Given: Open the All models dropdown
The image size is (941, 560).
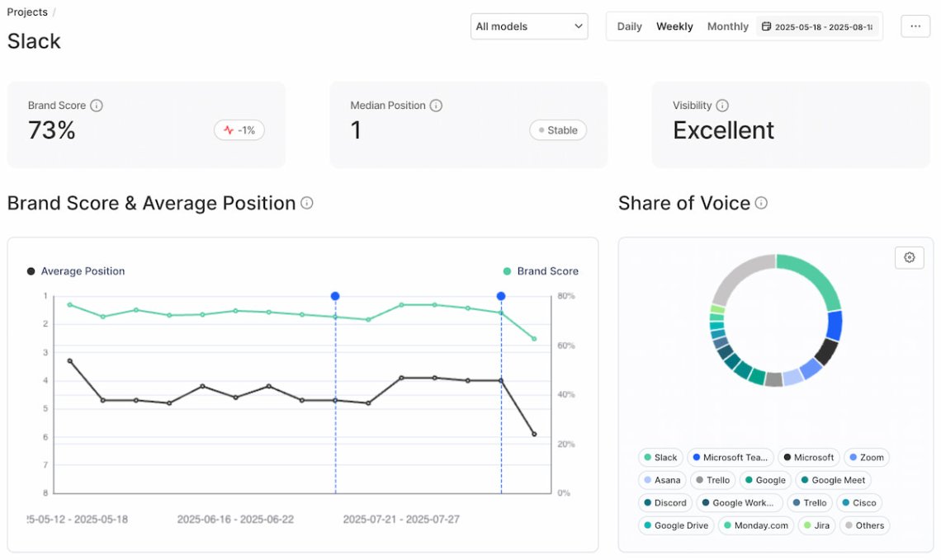Looking at the screenshot, I should point(529,26).
